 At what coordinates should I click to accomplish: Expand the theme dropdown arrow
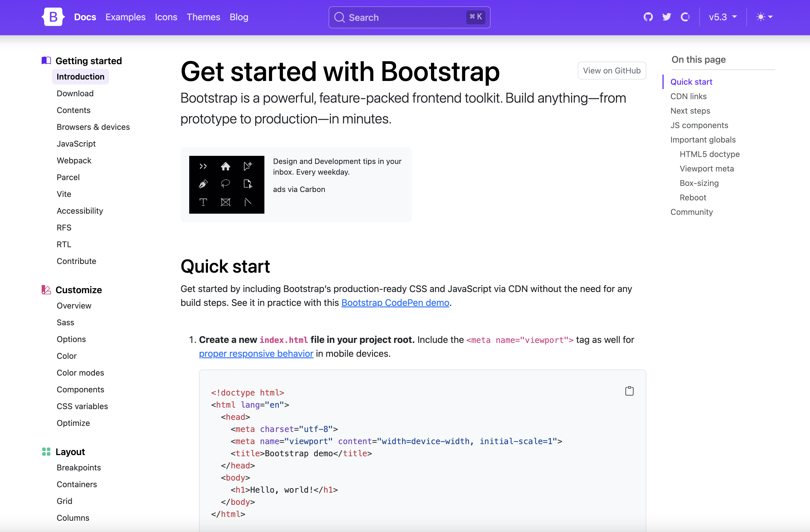(770, 17)
